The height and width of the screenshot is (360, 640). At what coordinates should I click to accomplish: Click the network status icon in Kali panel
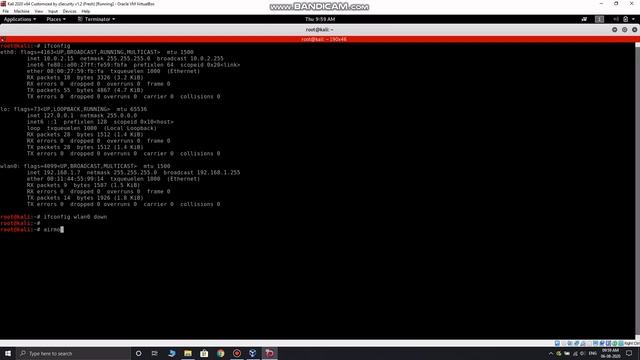pos(584,19)
